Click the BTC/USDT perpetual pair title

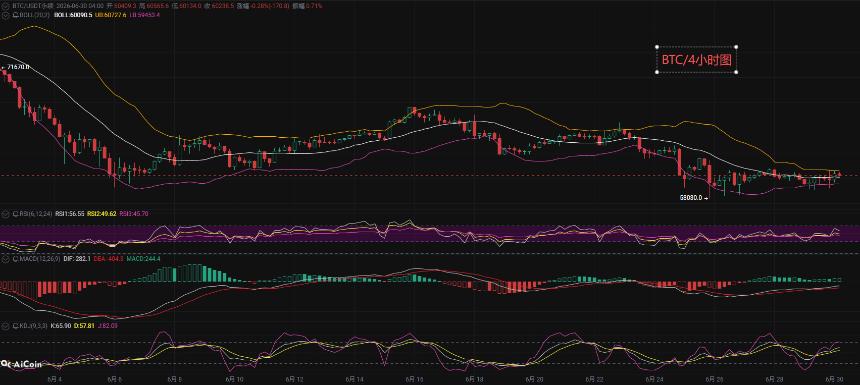32,5
